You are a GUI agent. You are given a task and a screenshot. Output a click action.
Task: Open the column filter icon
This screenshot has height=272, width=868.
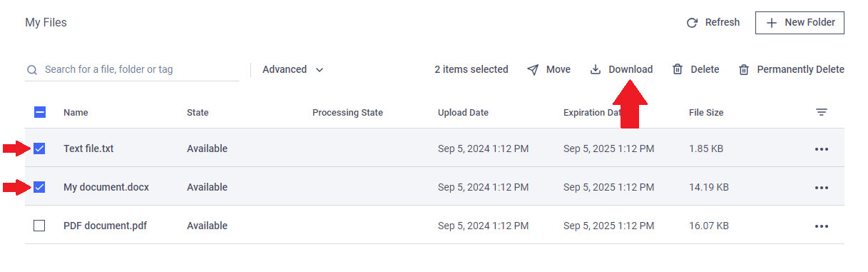[822, 113]
